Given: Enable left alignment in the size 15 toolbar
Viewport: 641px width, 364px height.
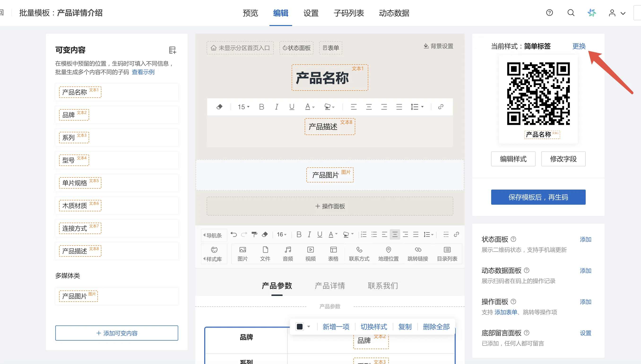Looking at the screenshot, I should coord(354,107).
